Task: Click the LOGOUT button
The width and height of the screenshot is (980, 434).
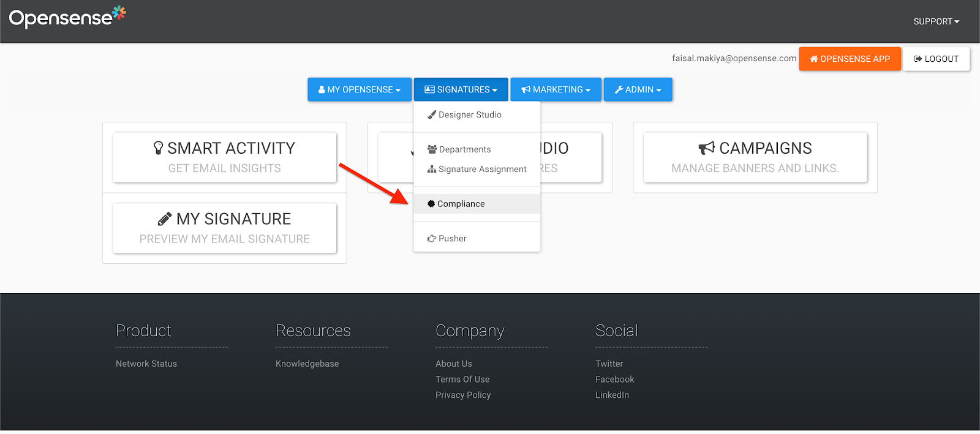Action: pyautogui.click(x=936, y=59)
